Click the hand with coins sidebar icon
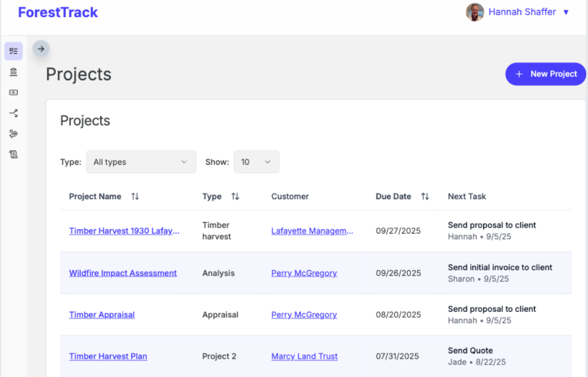Viewport: 588px width, 377px height. point(13,133)
